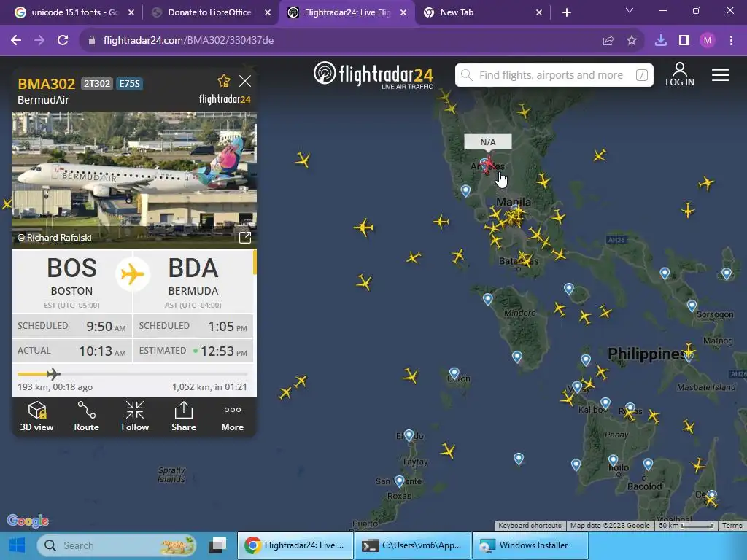This screenshot has height=560, width=747.
Task: Open the LOG IN account icon
Action: (680, 74)
